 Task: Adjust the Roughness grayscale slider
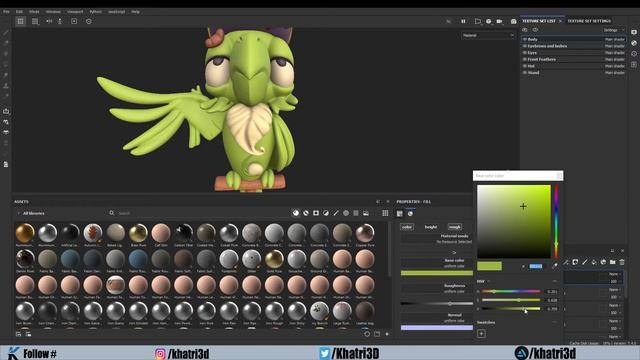click(x=436, y=304)
